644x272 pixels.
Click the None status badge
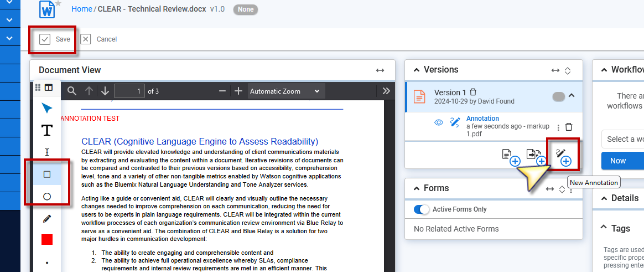click(x=246, y=9)
